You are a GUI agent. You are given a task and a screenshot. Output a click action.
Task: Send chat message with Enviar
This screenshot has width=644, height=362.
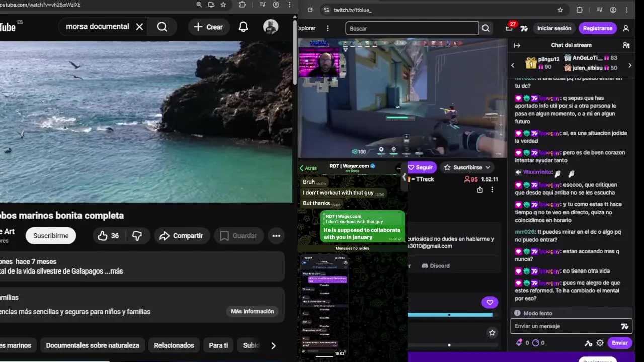[x=619, y=343]
